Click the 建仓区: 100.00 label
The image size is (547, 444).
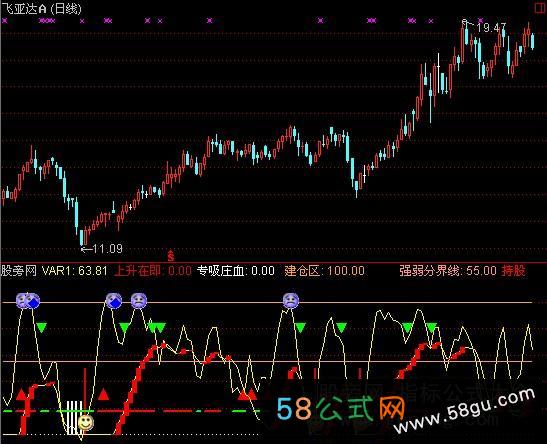[x=324, y=271]
